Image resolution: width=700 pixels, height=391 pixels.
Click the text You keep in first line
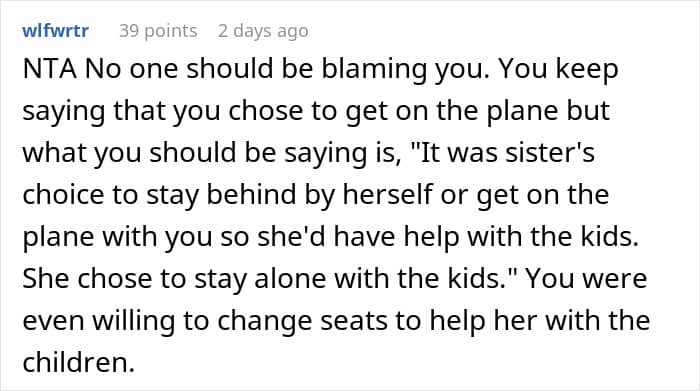pyautogui.click(x=558, y=69)
